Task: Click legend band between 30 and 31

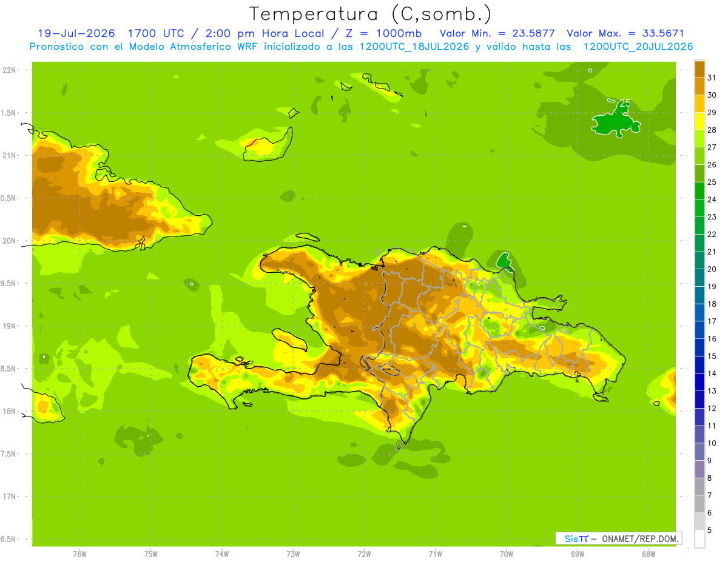Action: coord(699,85)
